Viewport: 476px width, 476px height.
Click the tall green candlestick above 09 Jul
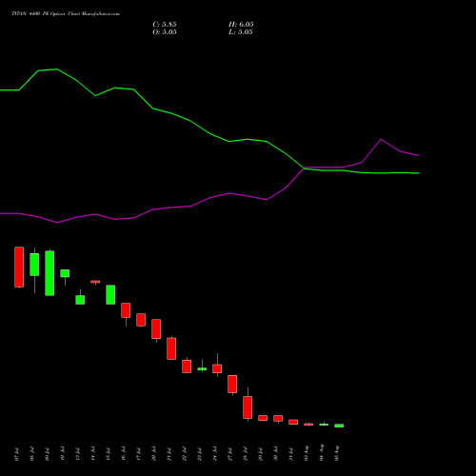click(x=50, y=273)
